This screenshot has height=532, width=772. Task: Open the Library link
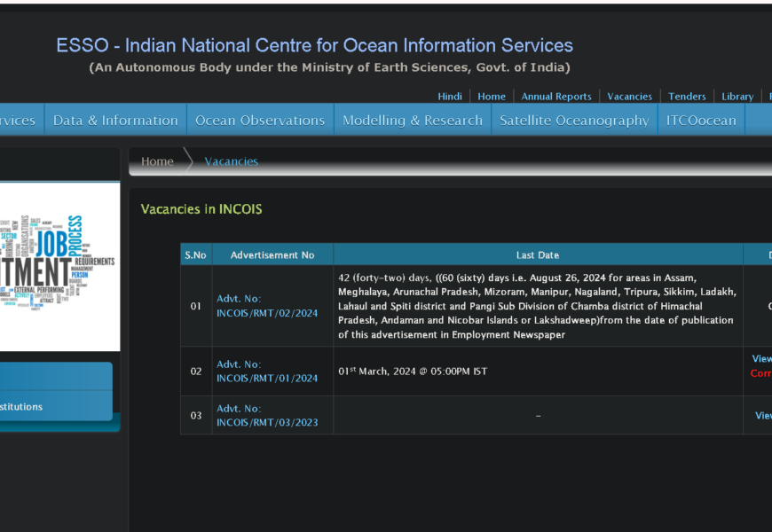point(737,97)
